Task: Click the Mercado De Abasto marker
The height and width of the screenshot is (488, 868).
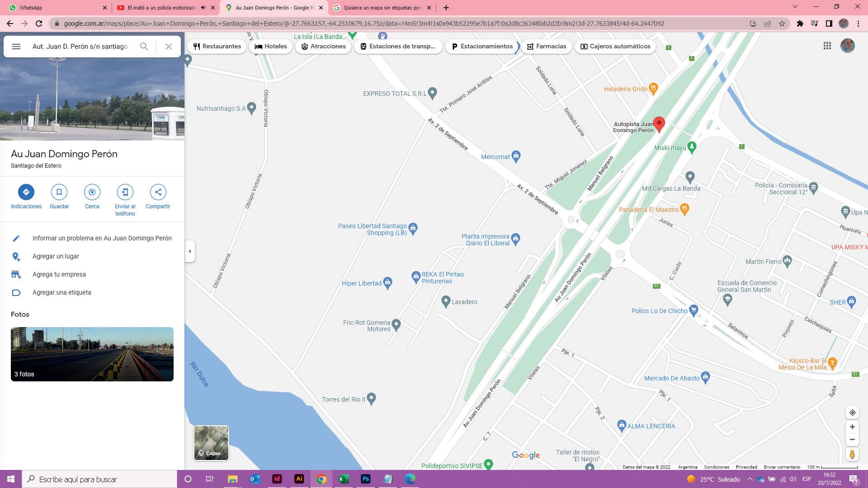Action: point(705,378)
